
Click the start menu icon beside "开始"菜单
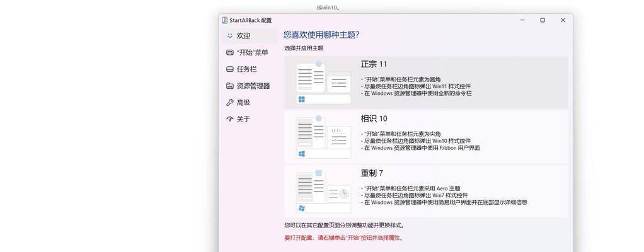(230, 52)
